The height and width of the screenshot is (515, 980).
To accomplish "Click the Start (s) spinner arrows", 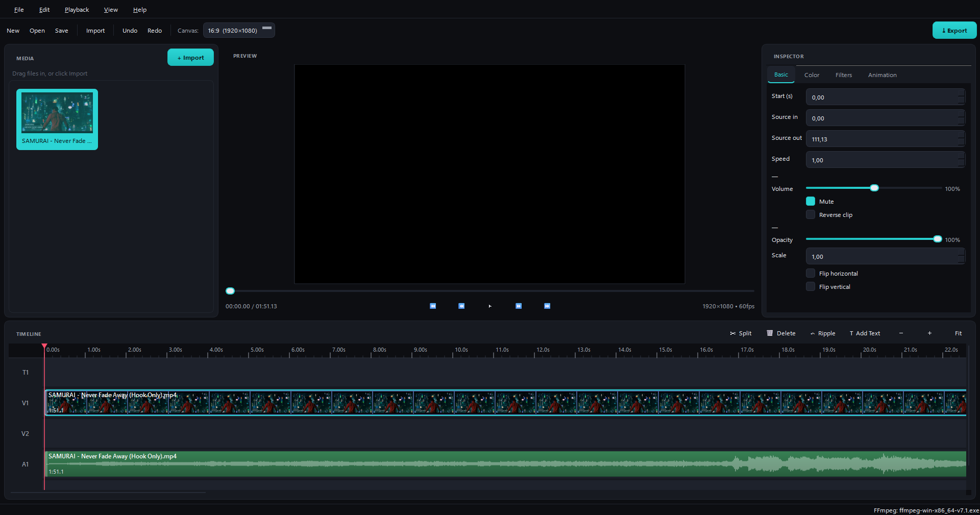I will (x=961, y=97).
